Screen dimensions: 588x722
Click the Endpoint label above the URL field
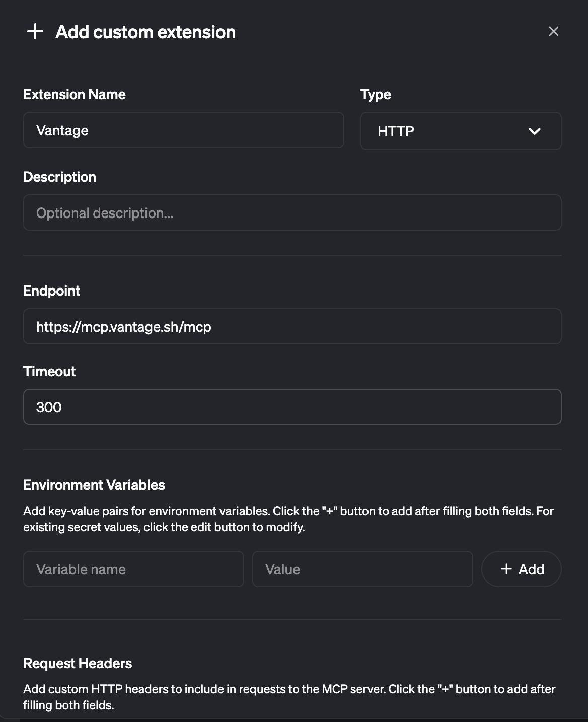pyautogui.click(x=52, y=291)
